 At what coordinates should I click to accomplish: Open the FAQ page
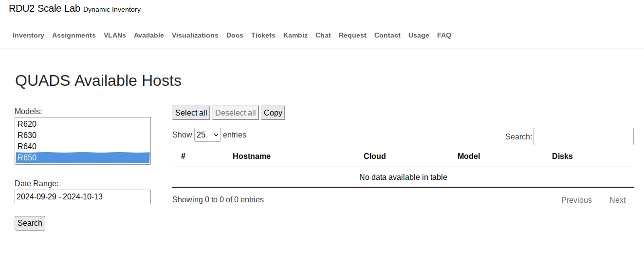point(444,35)
